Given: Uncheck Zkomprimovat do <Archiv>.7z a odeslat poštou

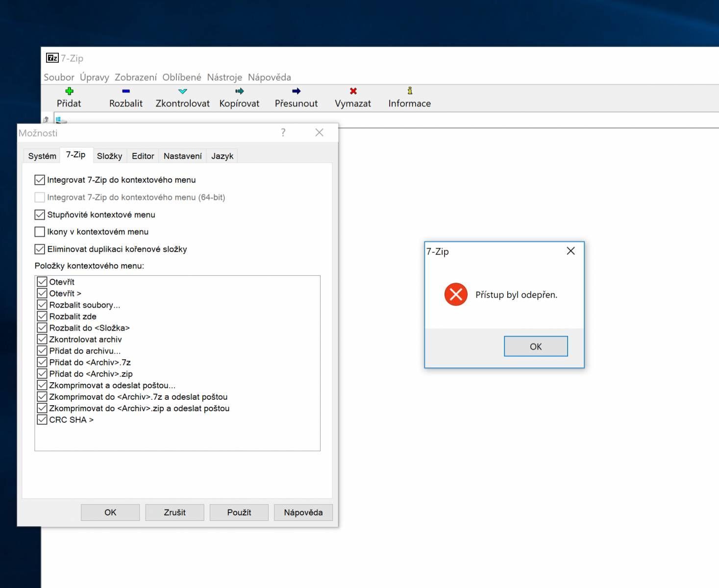Looking at the screenshot, I should 42,397.
